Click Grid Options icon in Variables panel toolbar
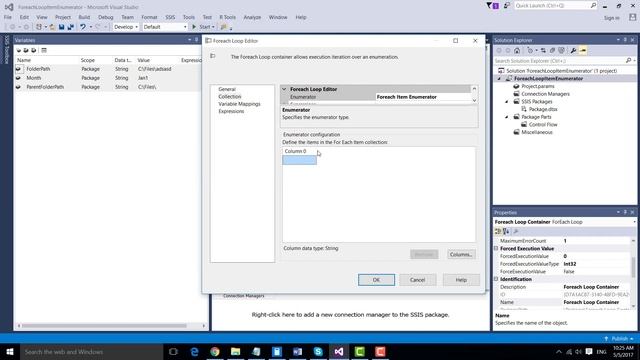 point(44,50)
